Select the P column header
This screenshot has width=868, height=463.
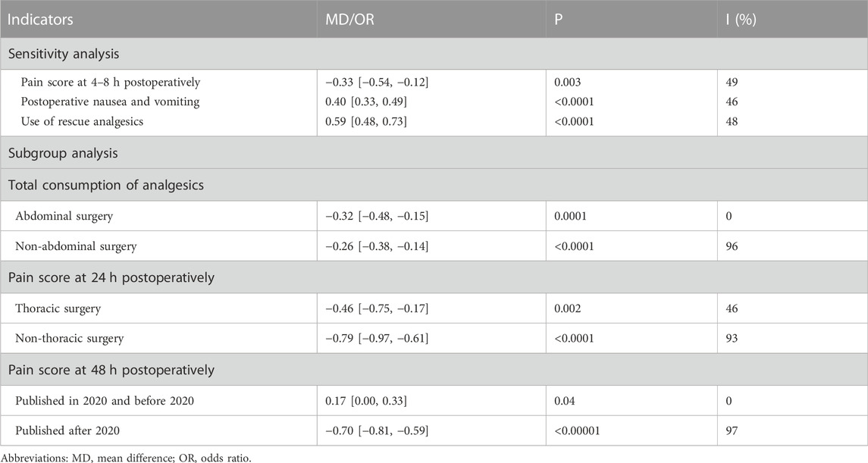558,20
